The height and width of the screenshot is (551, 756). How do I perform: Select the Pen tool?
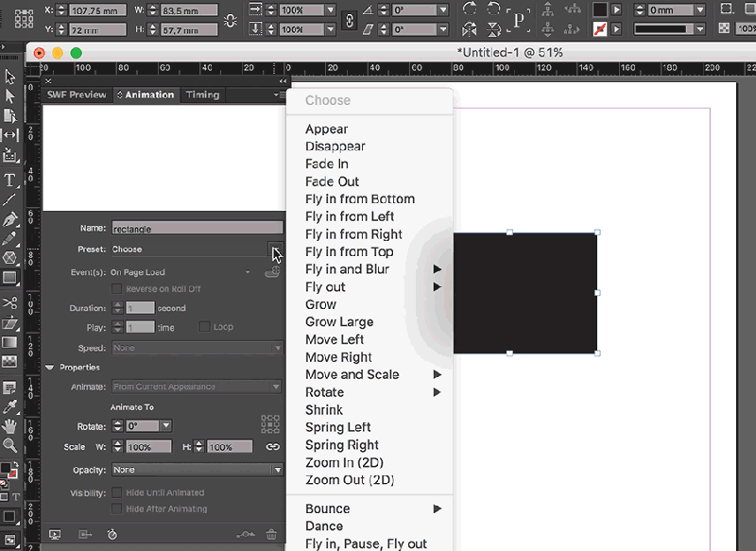click(9, 219)
